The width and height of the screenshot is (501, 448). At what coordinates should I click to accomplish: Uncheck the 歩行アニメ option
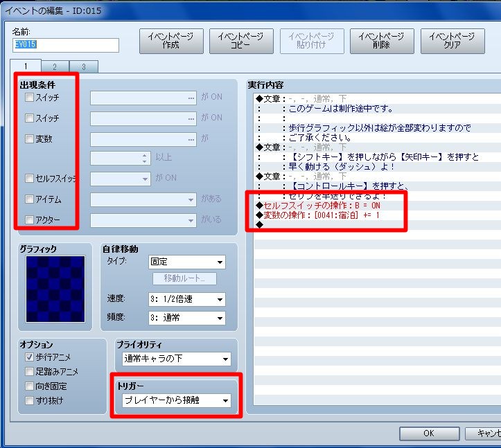(x=29, y=357)
